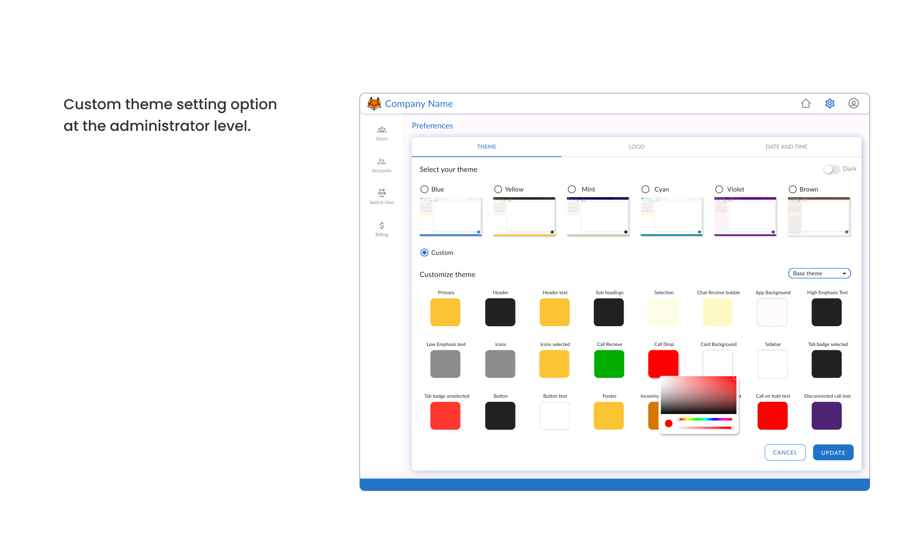The image size is (924, 560).
Task: Click the rainbow hue slider
Action: click(x=705, y=420)
